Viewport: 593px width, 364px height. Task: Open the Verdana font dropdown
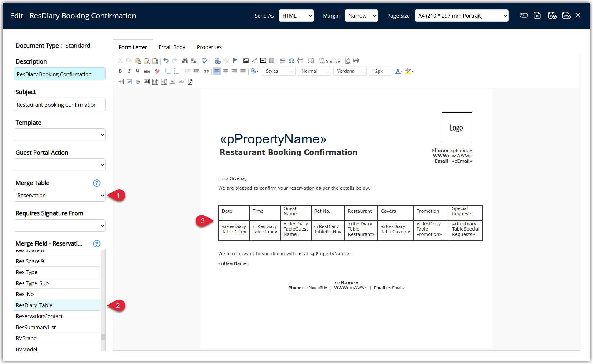(350, 71)
